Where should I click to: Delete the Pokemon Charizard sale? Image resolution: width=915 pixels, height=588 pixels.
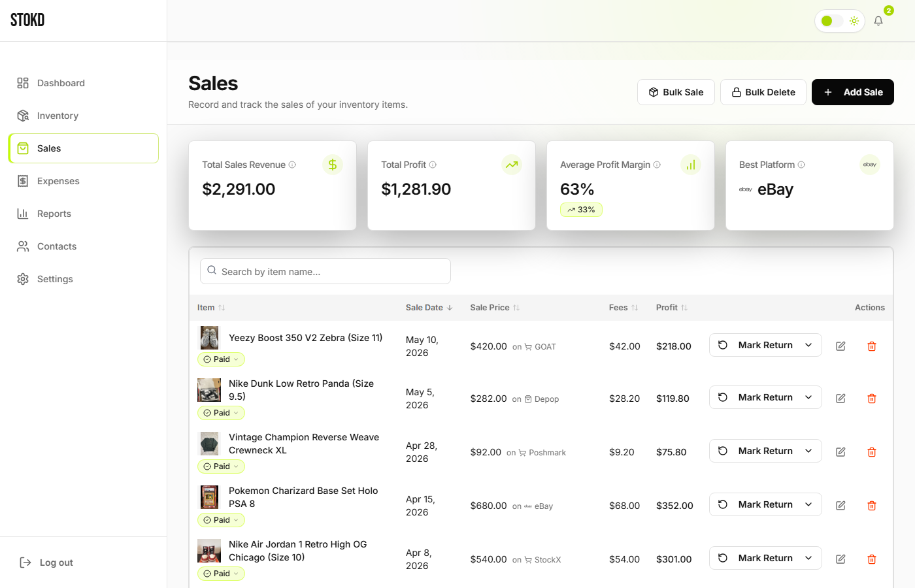[872, 506]
